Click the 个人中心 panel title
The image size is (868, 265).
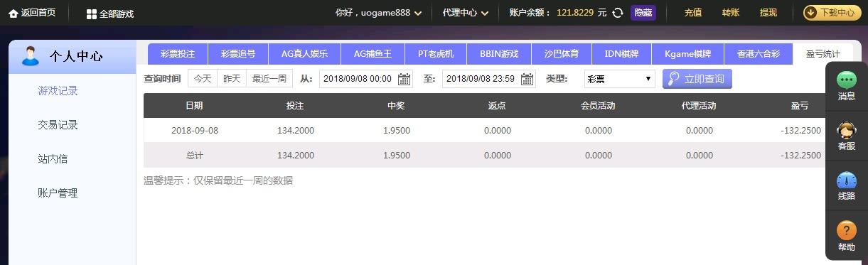76,57
